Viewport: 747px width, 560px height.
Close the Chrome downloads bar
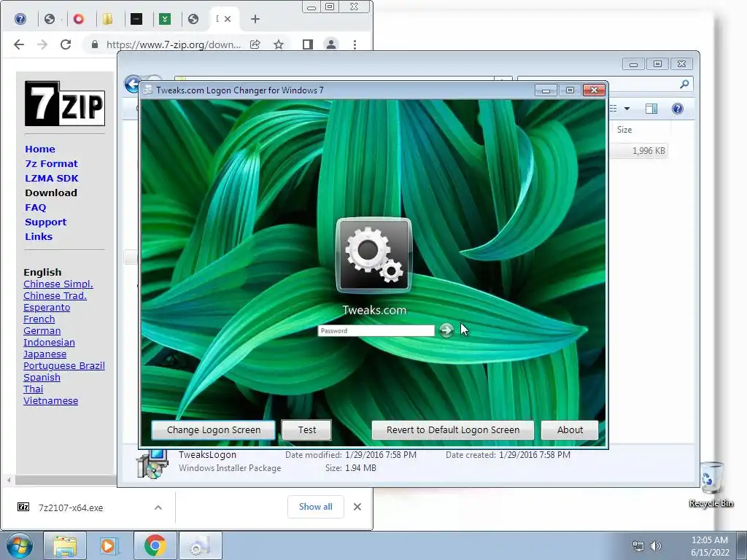(x=357, y=507)
